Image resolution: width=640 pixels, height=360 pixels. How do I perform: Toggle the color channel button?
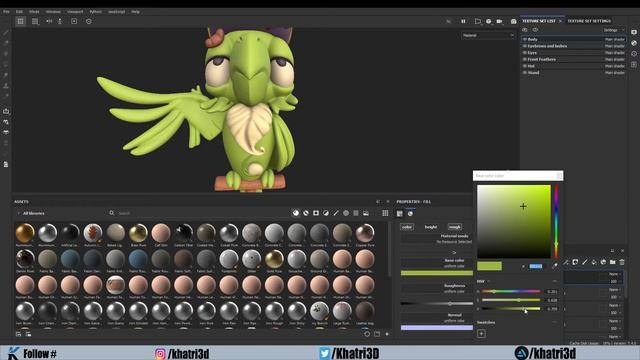coord(407,227)
